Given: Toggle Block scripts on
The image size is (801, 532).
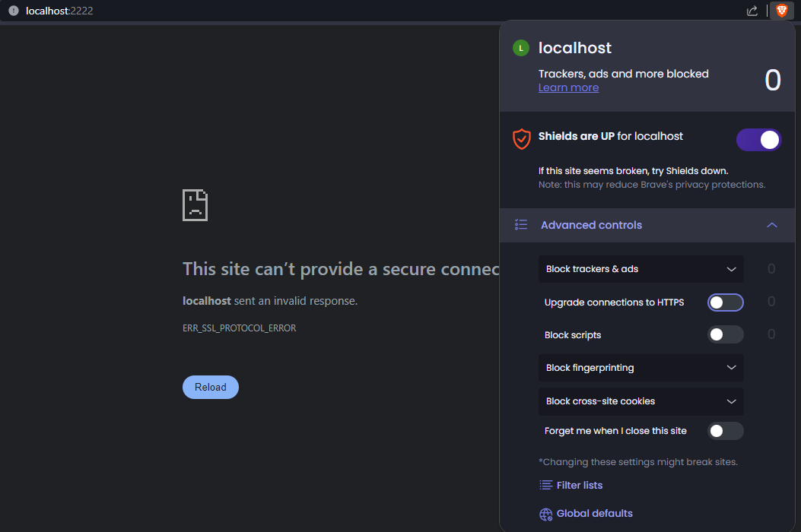Looking at the screenshot, I should [x=725, y=334].
